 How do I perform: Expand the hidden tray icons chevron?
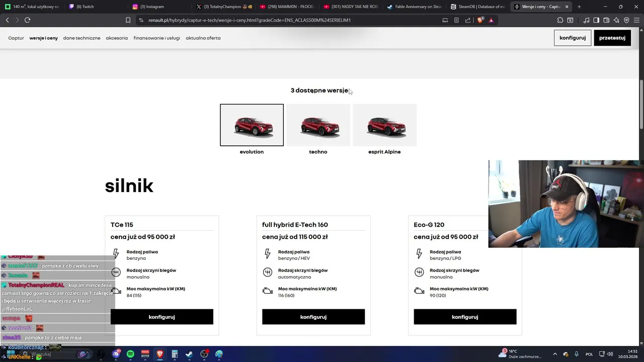point(555,354)
